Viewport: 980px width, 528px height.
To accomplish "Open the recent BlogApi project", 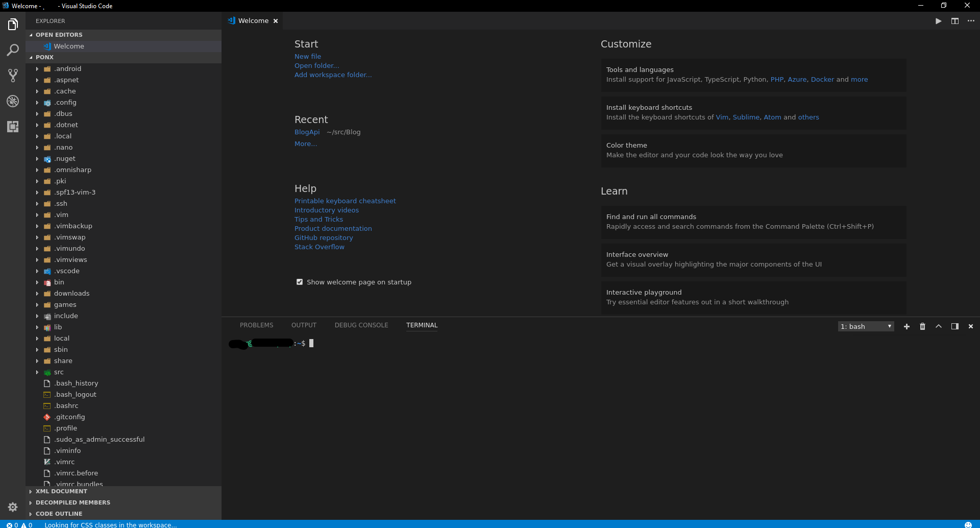I will click(x=307, y=132).
